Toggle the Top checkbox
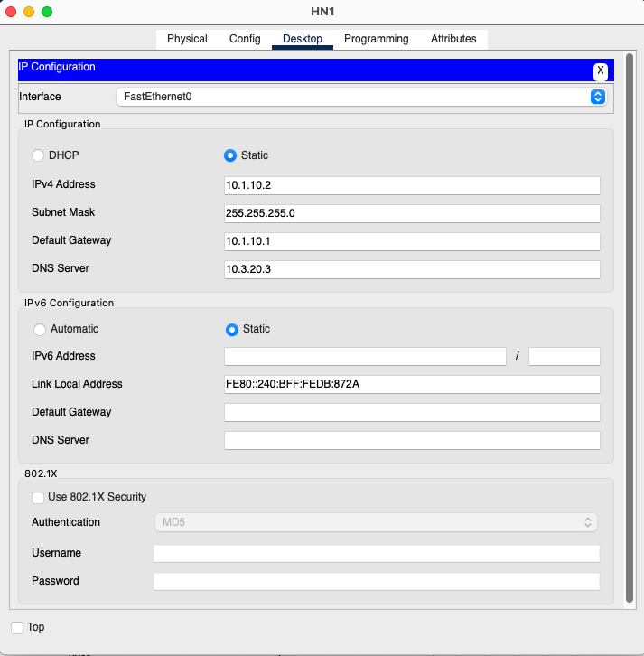Screen dimensions: 644x656 pyautogui.click(x=17, y=627)
